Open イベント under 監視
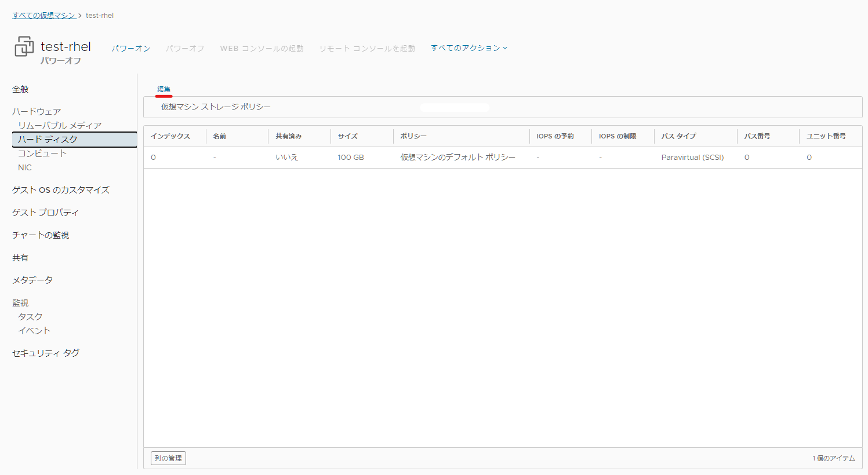Image resolution: width=868 pixels, height=475 pixels. 34,331
